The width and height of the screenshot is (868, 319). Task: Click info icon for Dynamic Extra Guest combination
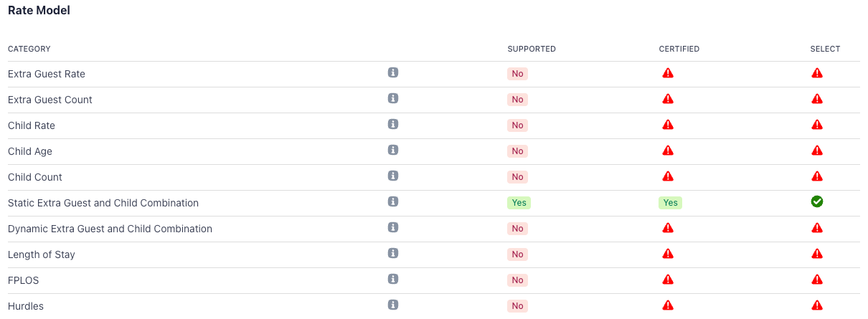393,227
